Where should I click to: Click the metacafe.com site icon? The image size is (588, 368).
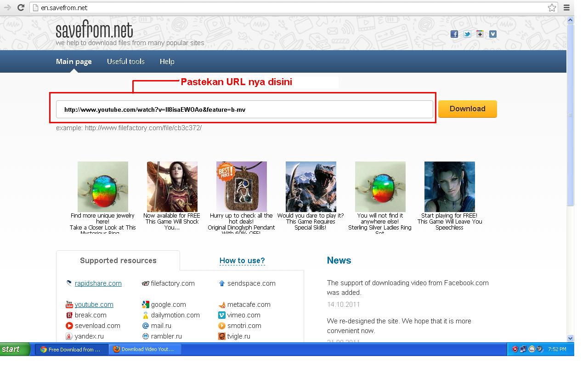point(222,305)
